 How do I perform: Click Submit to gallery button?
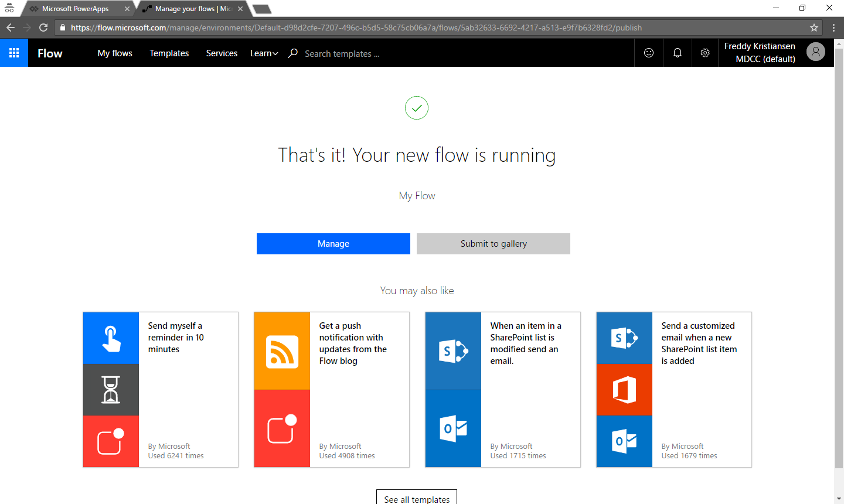493,244
